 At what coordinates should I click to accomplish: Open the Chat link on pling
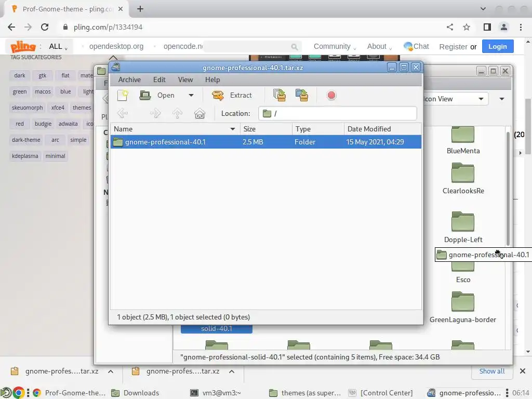[x=416, y=46]
